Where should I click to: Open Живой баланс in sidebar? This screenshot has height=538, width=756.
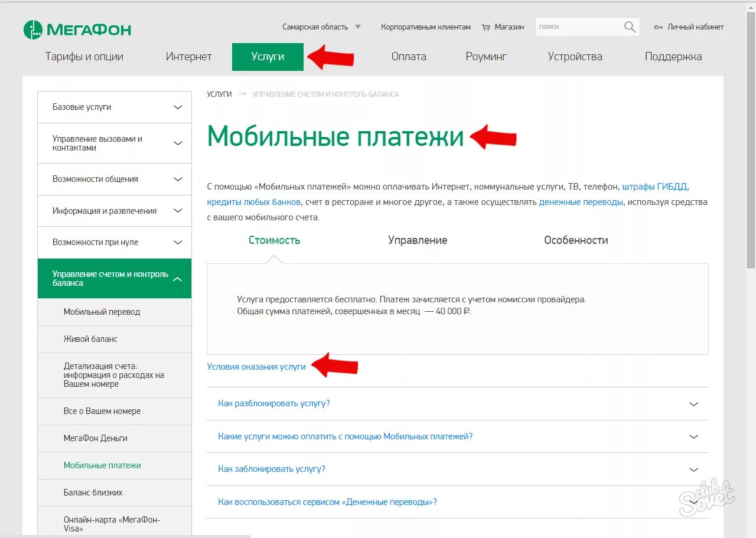(x=115, y=339)
